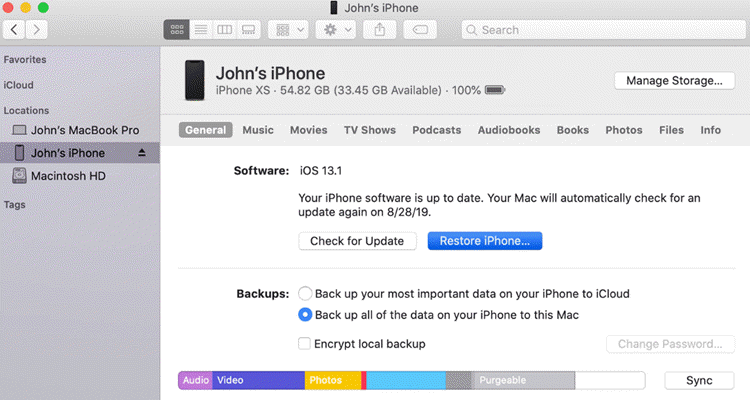Viewport: 750px width, 400px height.
Task: Click the Change Password button
Action: tap(670, 344)
